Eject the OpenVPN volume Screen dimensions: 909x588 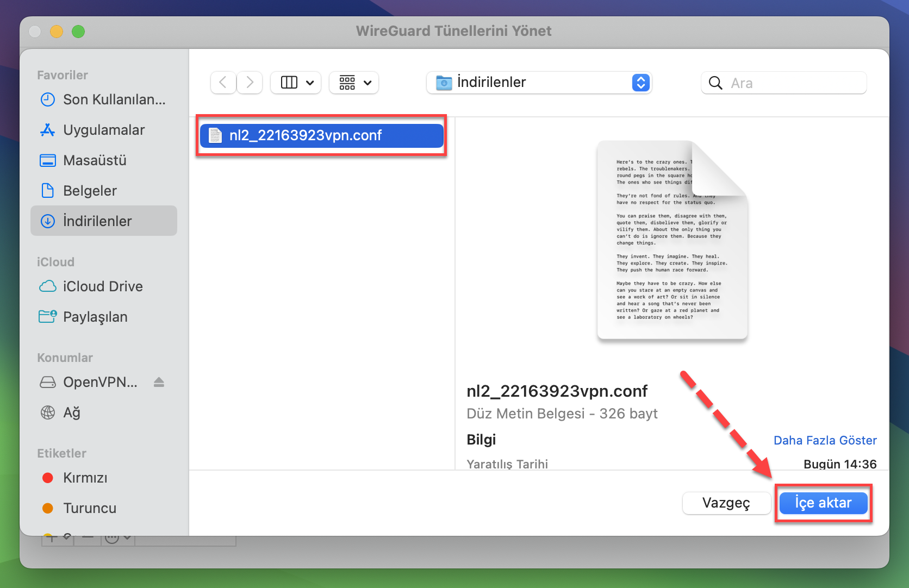click(159, 383)
